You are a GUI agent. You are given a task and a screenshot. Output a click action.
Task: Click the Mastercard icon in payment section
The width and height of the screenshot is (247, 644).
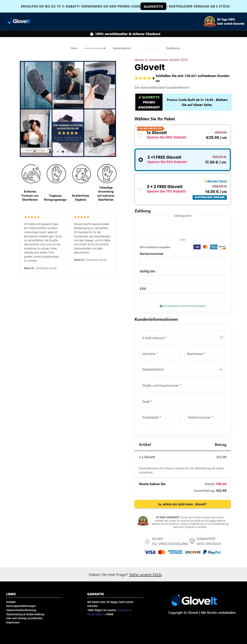[205, 247]
